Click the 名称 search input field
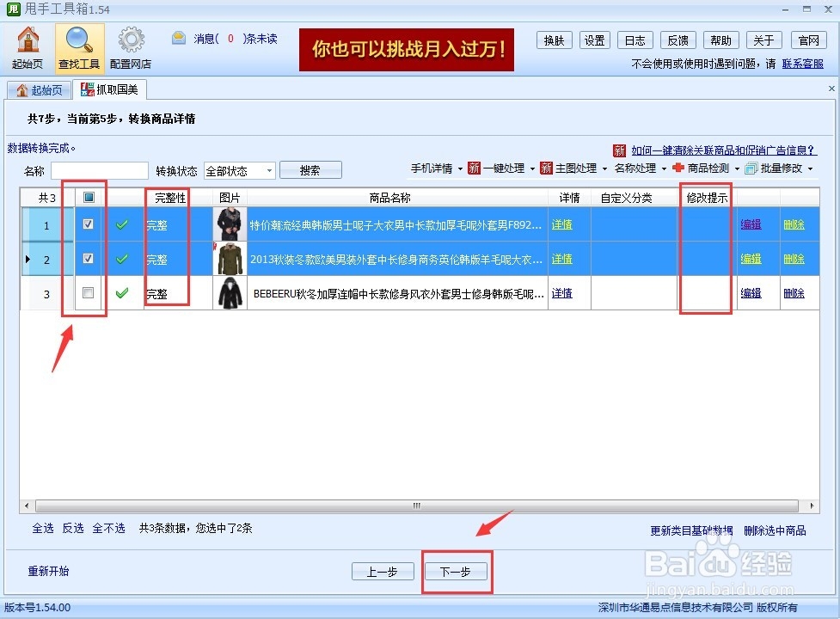 point(100,170)
